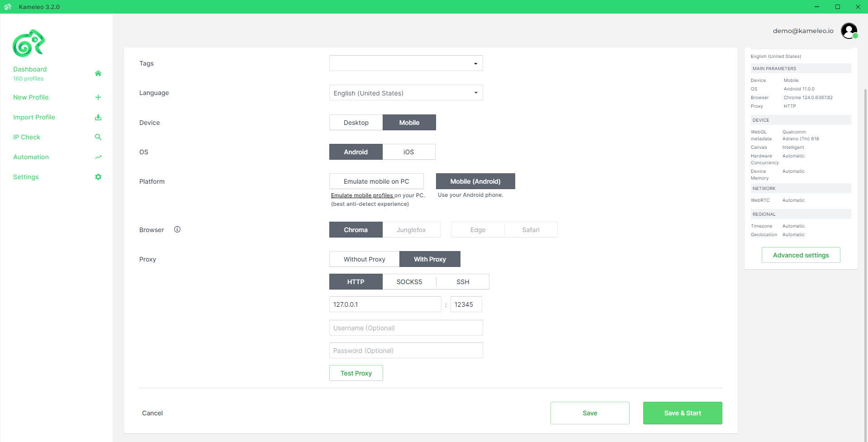Pick Junglefox browser
Screen dimensions: 868x442
pyautogui.click(x=411, y=230)
